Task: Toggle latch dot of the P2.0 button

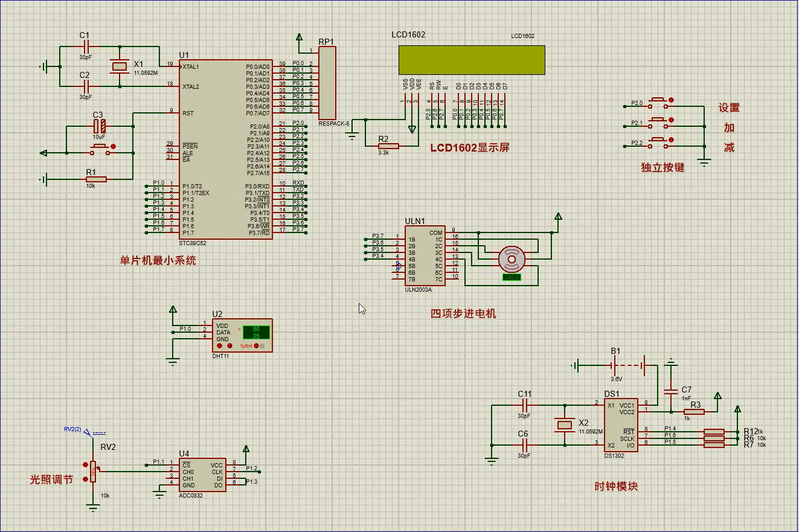Action: tap(671, 100)
